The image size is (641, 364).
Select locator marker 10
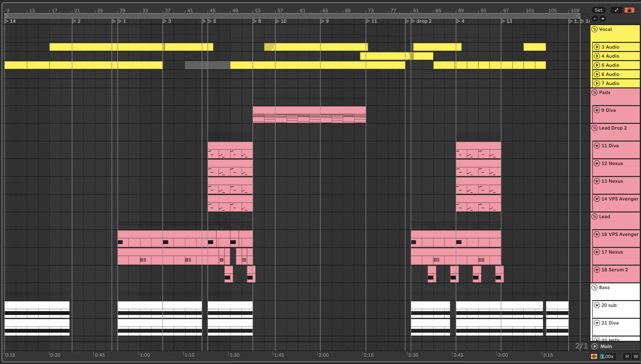(281, 21)
